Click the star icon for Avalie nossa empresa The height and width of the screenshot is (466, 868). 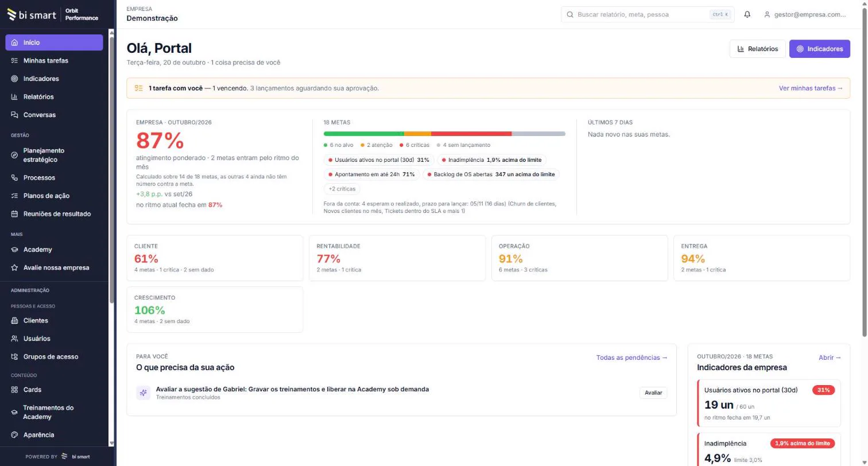(15, 267)
